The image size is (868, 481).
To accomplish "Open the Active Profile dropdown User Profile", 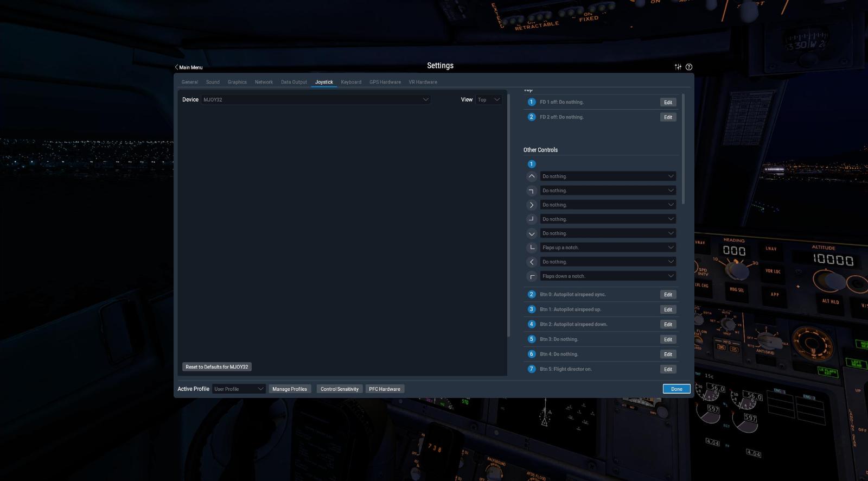I will coord(239,389).
